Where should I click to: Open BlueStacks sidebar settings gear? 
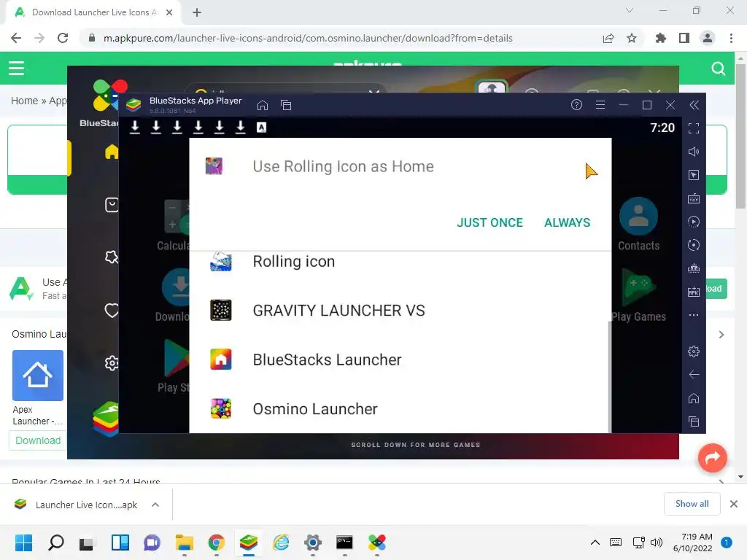[694, 351]
